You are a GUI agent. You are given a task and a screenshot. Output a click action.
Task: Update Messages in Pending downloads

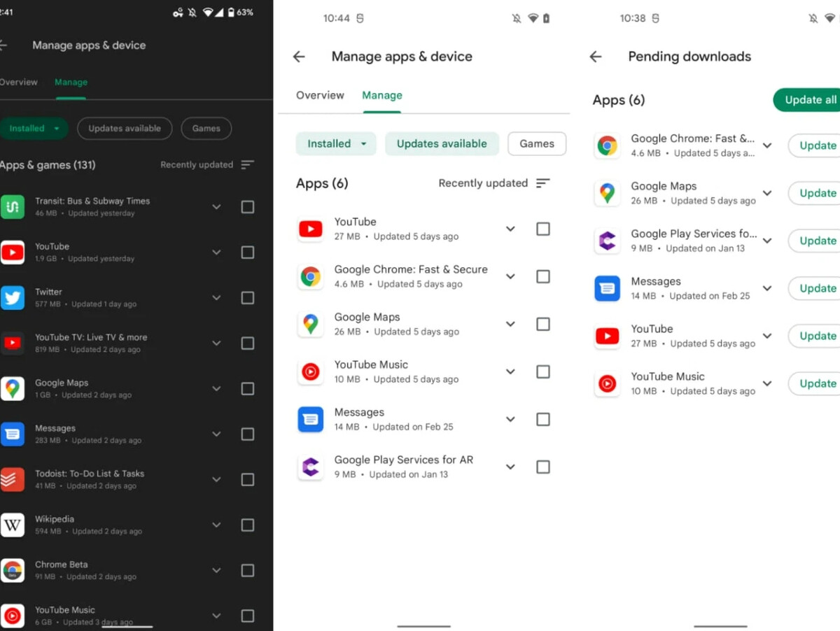(815, 288)
